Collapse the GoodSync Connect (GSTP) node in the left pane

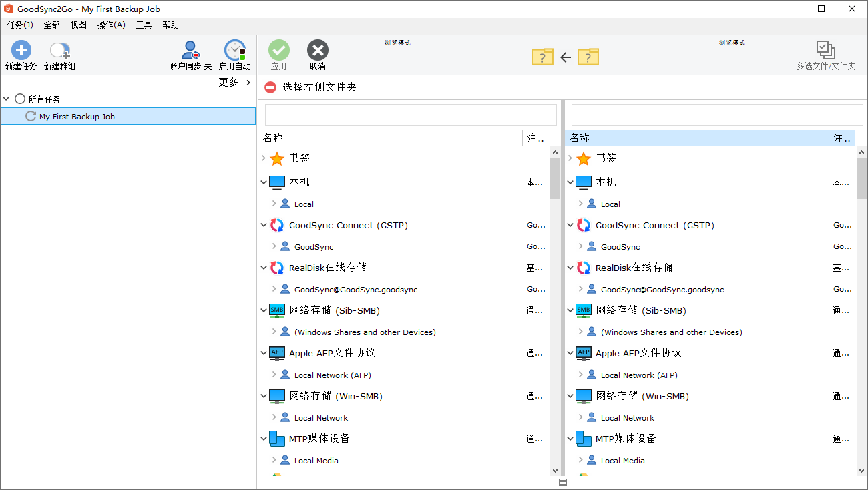(264, 225)
